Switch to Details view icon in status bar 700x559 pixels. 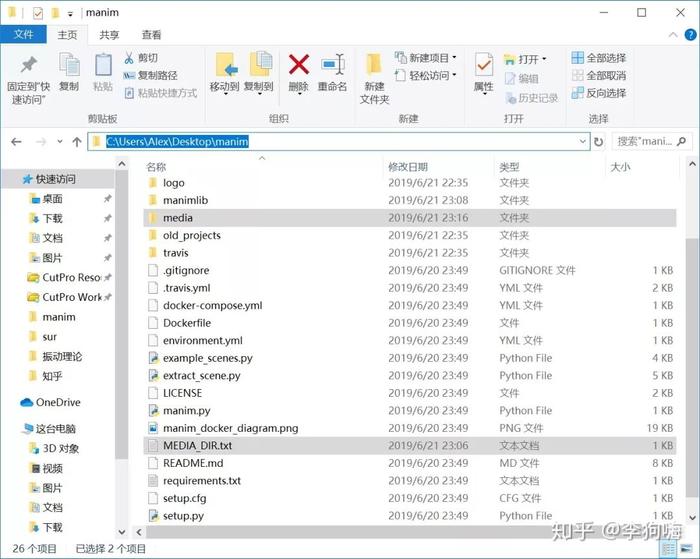pos(668,549)
